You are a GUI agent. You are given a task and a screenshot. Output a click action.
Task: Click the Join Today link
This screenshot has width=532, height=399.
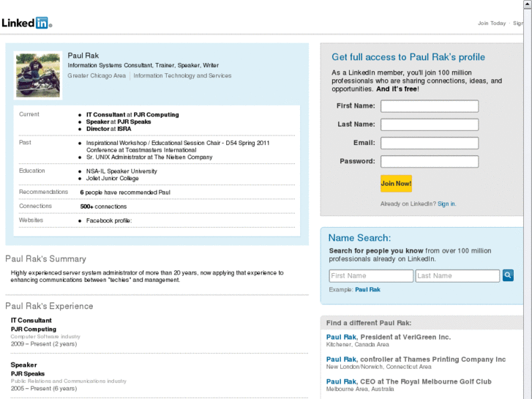pyautogui.click(x=492, y=23)
